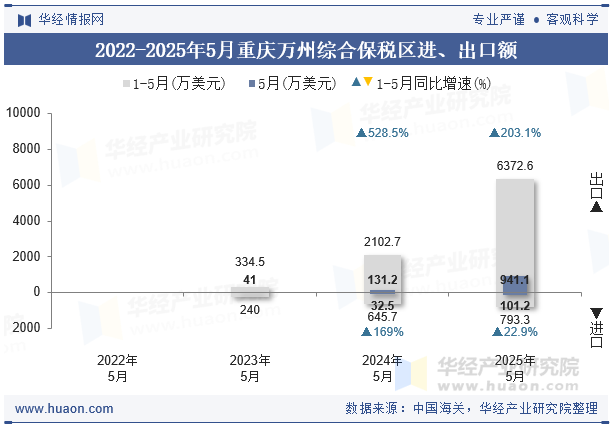Click the 数据来源 source attribution text
Screen dimensions: 615x427
[471, 409]
